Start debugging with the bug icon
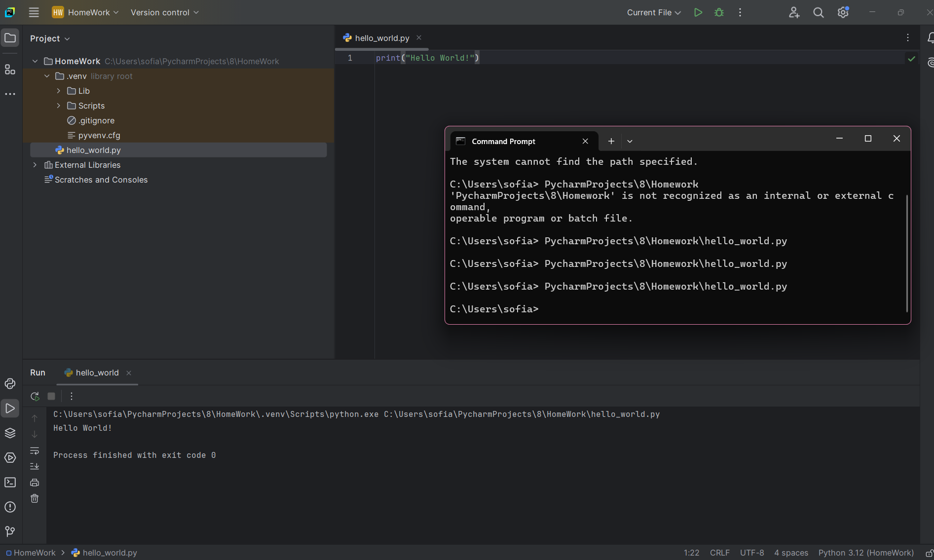The height and width of the screenshot is (560, 934). click(719, 12)
